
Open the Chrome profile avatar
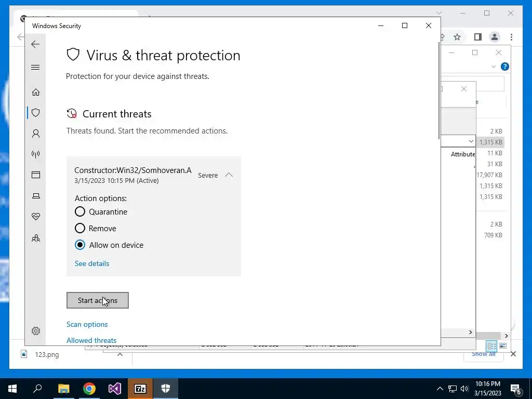pyautogui.click(x=495, y=37)
